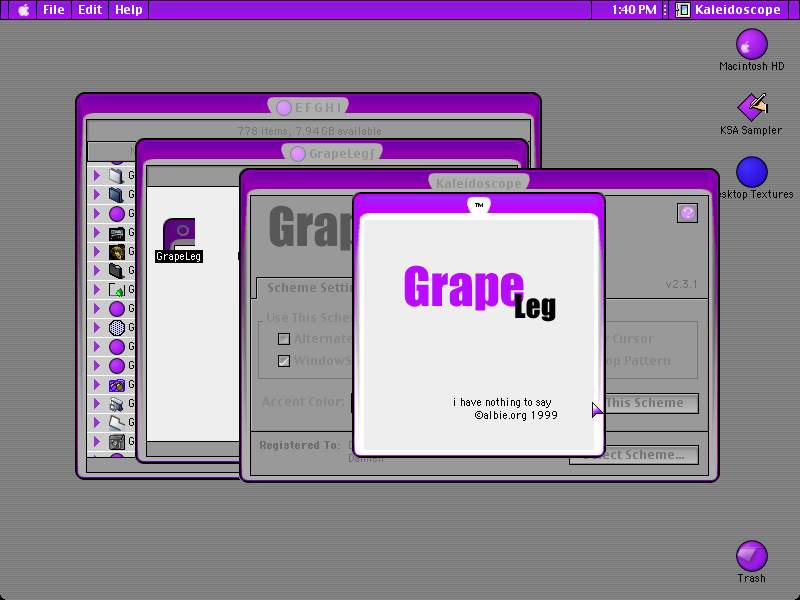Click the 'Registered To:' label
The width and height of the screenshot is (800, 600).
[299, 445]
